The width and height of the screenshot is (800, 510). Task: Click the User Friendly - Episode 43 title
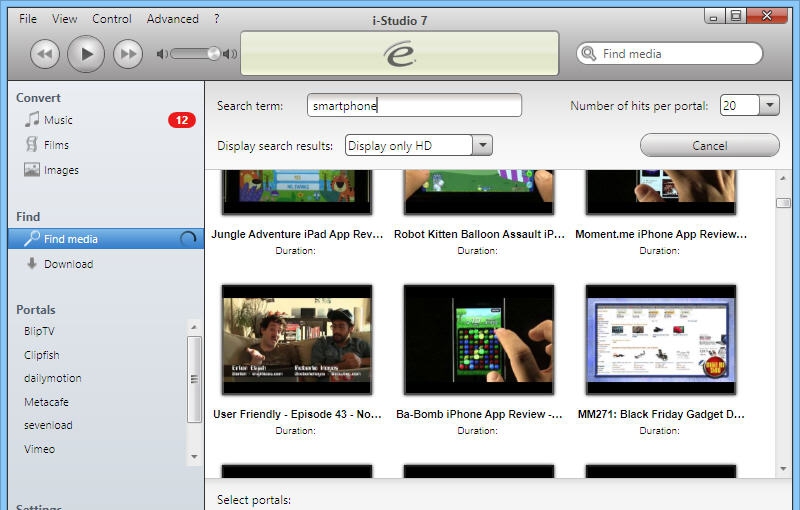pos(297,414)
